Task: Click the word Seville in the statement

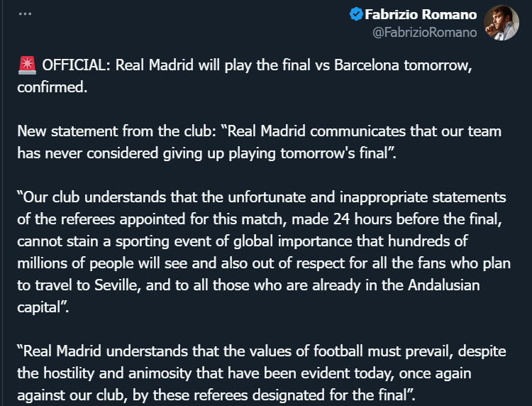Action: click(x=116, y=285)
